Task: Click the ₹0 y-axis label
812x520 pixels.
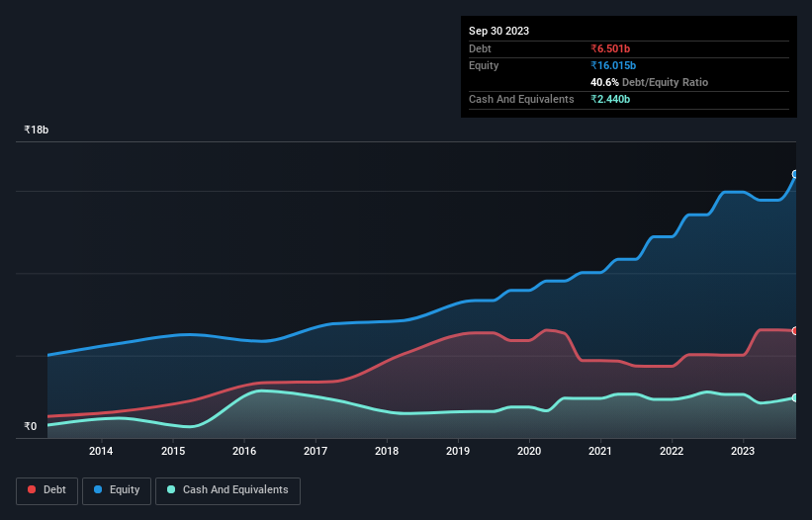Action: pos(31,426)
